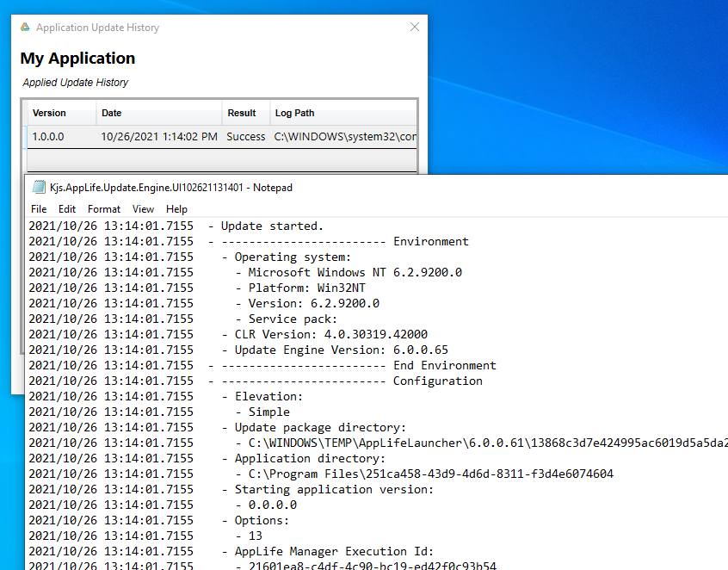Viewport: 728px width, 570px height.
Task: Click the date cell 10/26/2021 1:14:02 PM
Action: [159, 137]
